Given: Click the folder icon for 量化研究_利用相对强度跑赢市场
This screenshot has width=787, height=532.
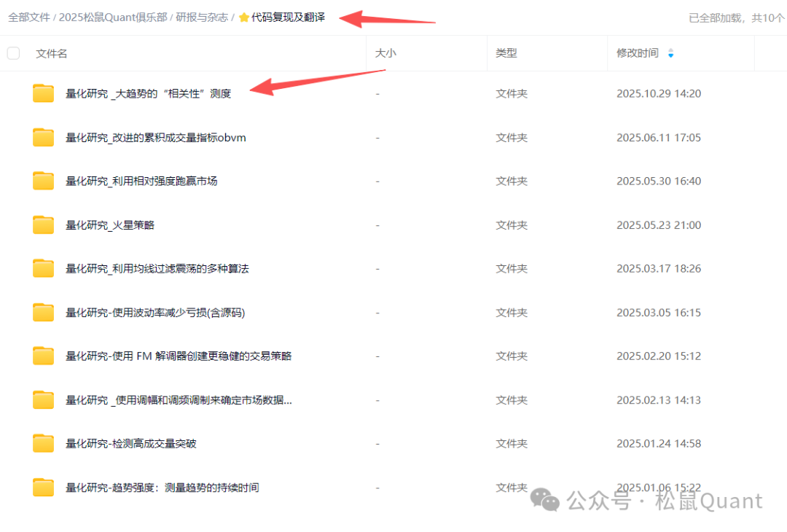Looking at the screenshot, I should pos(42,181).
